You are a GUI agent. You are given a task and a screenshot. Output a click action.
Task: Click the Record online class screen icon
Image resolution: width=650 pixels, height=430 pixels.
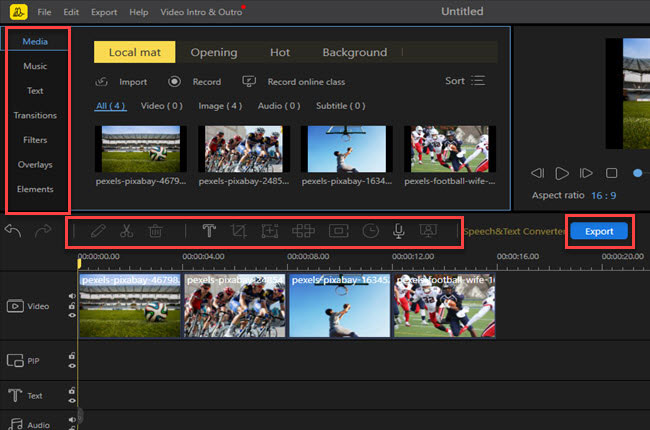click(x=249, y=81)
